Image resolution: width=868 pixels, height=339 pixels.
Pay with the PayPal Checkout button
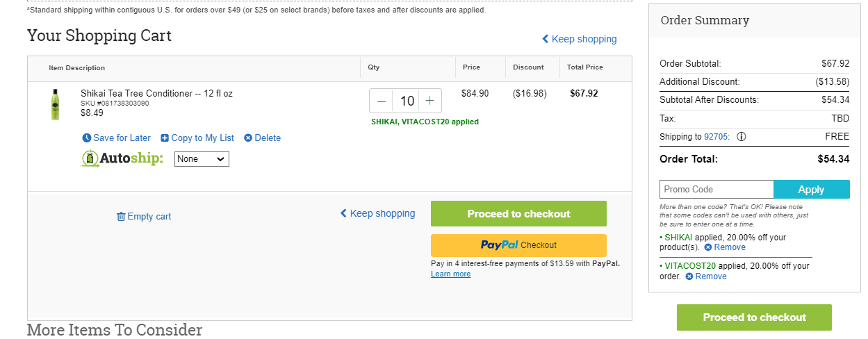click(518, 245)
